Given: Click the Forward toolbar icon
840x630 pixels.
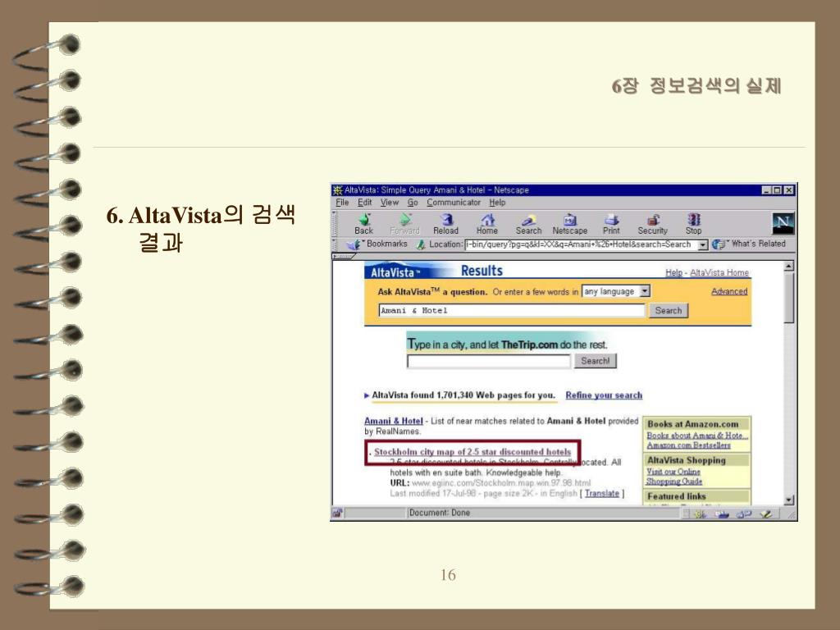Looking at the screenshot, I should tap(405, 223).
